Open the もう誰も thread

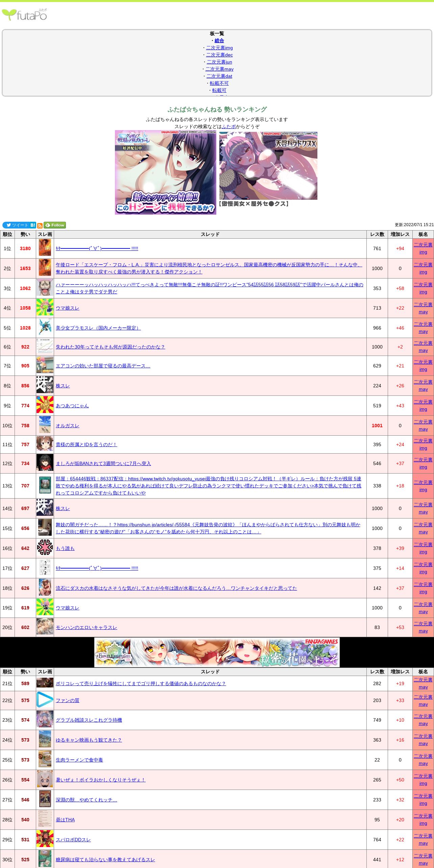pos(65,548)
